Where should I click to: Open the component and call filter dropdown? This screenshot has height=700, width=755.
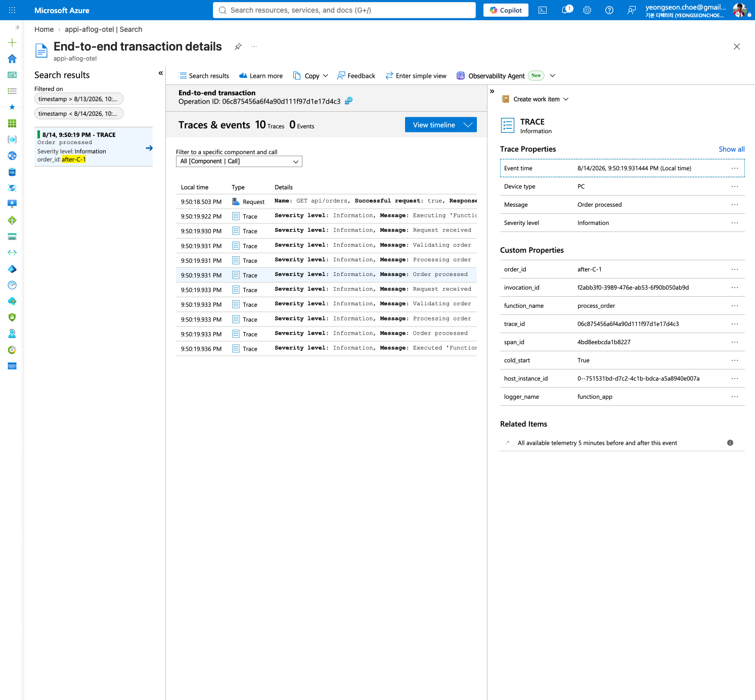pyautogui.click(x=239, y=161)
